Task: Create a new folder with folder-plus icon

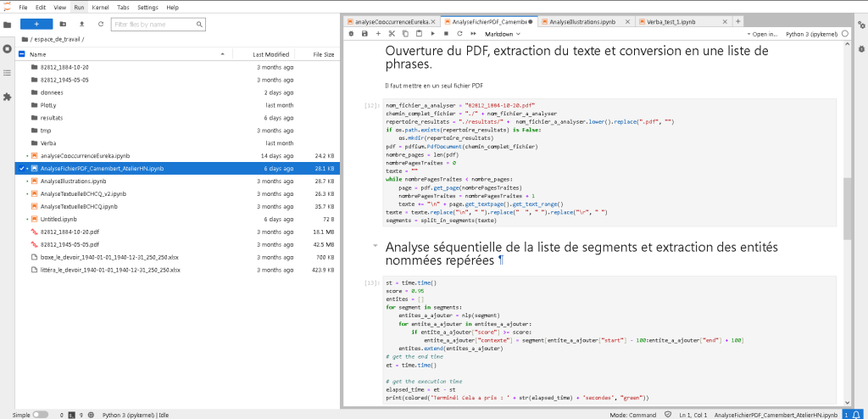Action: coord(63,24)
